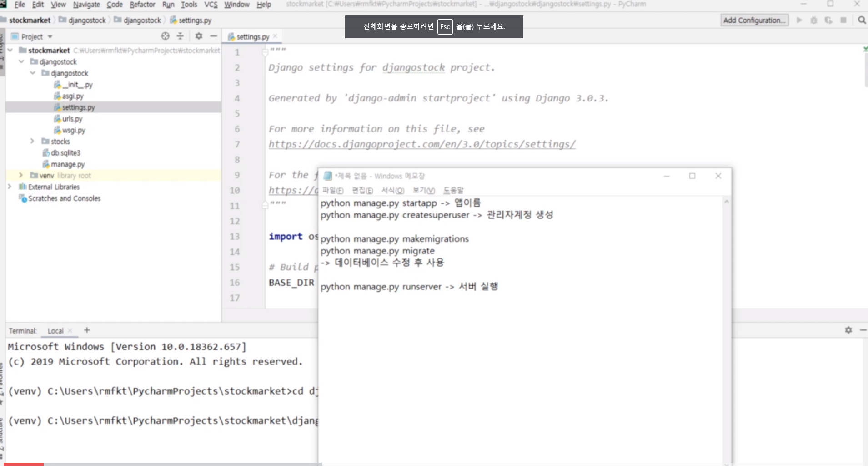This screenshot has width=868, height=466.
Task: Open the Run menu
Action: (x=168, y=5)
